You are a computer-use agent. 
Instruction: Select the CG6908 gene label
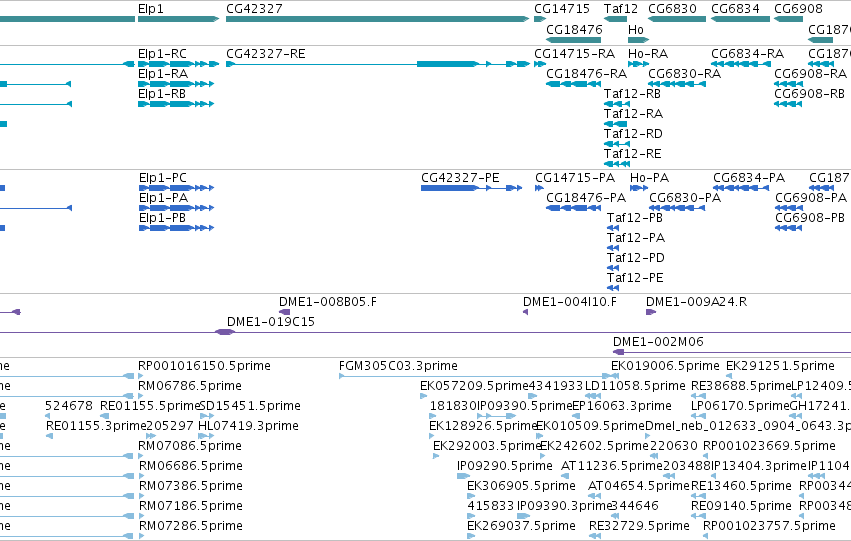point(798,9)
